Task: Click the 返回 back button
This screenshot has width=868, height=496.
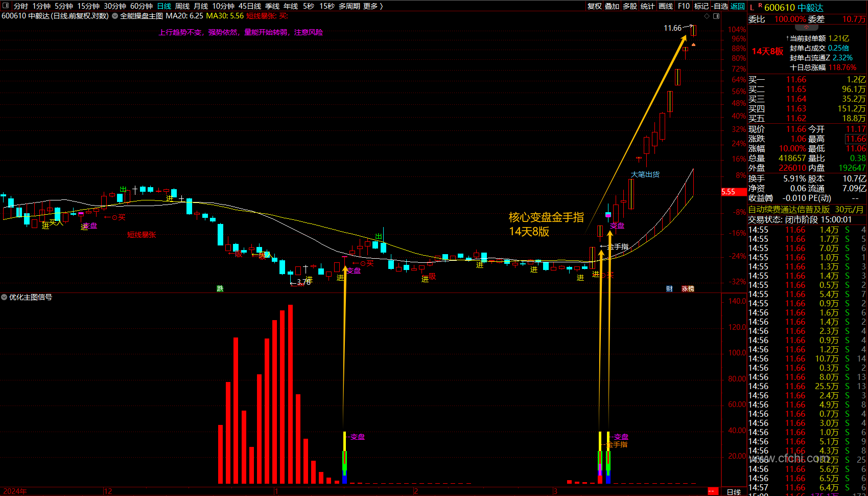Action: pyautogui.click(x=738, y=6)
